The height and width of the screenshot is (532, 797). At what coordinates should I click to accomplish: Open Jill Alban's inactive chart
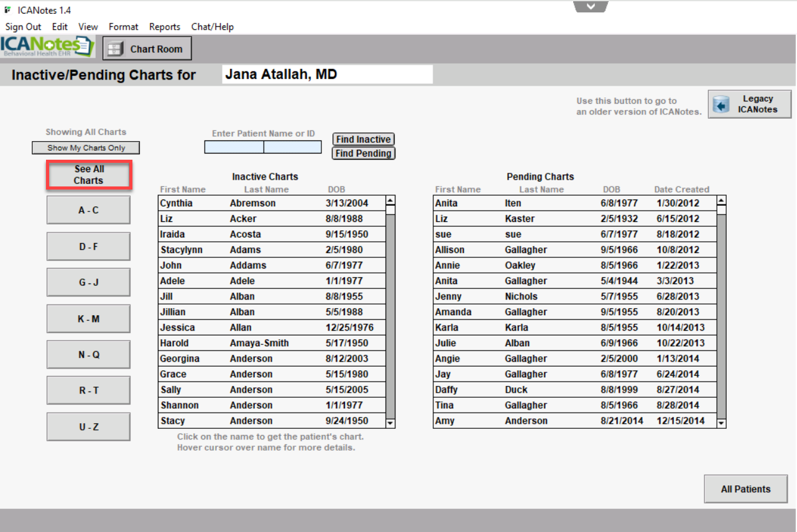272,296
